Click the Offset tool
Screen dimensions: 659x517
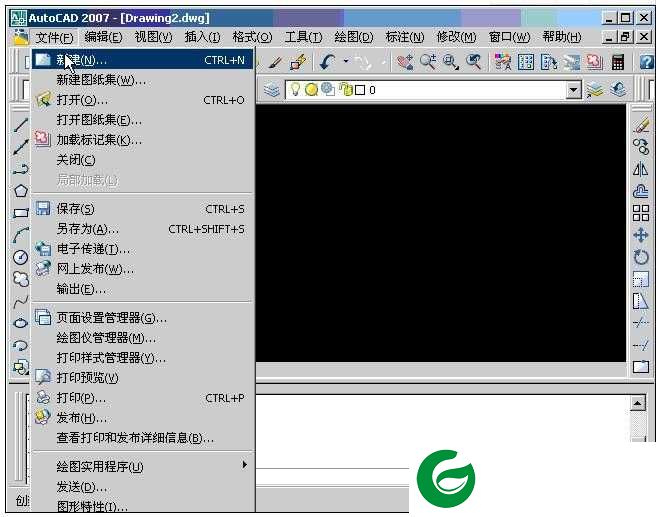pos(641,191)
